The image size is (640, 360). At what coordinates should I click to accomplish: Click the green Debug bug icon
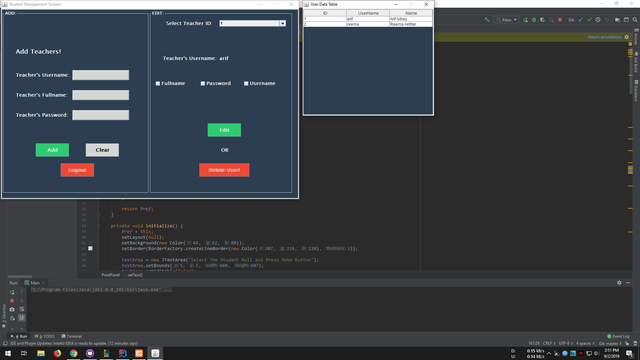pos(534,20)
